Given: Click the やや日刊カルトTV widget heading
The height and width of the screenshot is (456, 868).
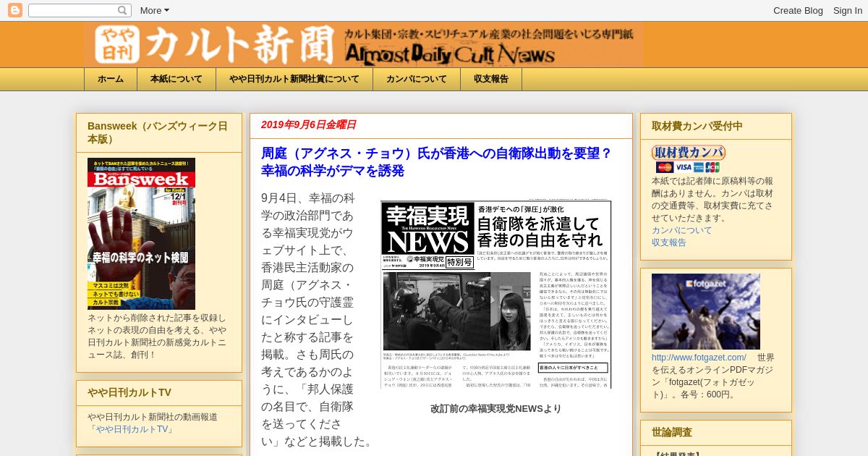Looking at the screenshot, I should point(129,392).
